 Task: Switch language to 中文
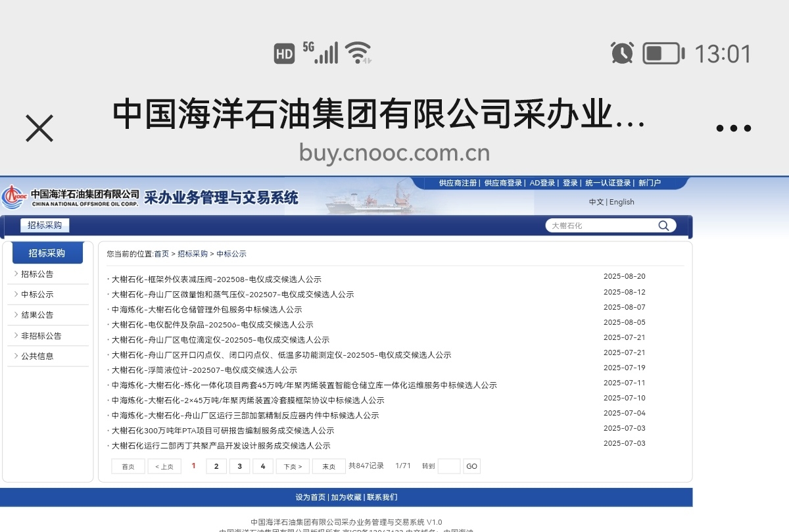[x=596, y=202]
